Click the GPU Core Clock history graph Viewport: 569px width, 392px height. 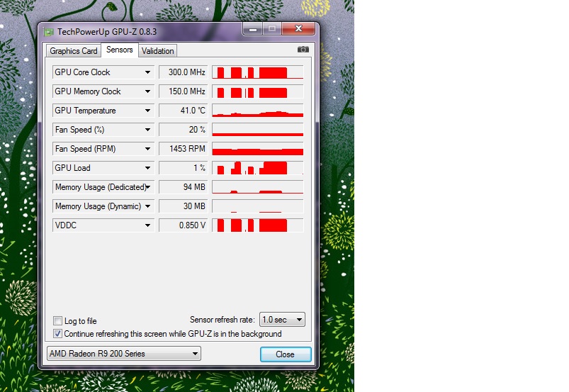(x=258, y=72)
